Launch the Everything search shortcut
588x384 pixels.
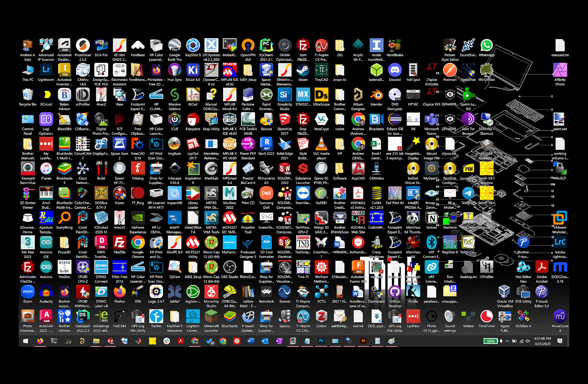click(x=64, y=220)
